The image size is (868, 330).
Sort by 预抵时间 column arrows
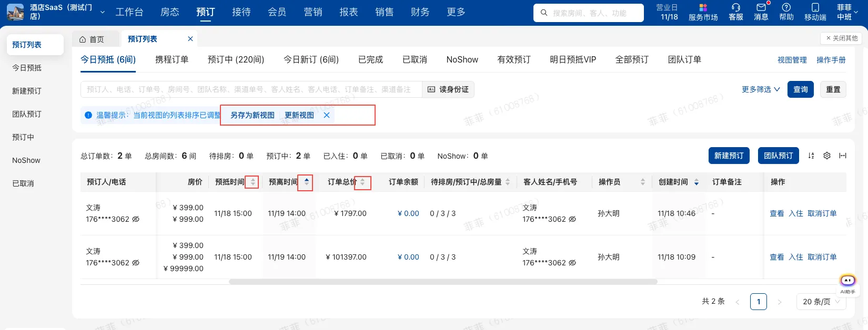[x=253, y=182]
